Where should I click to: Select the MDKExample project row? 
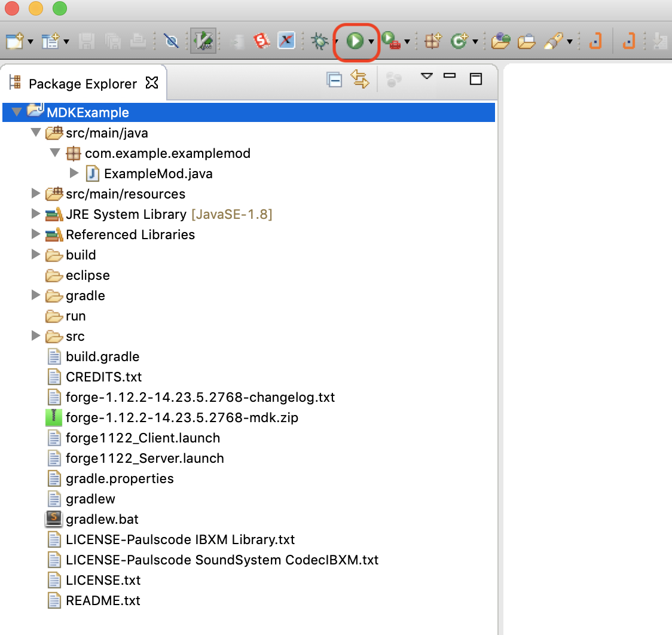pos(249,112)
